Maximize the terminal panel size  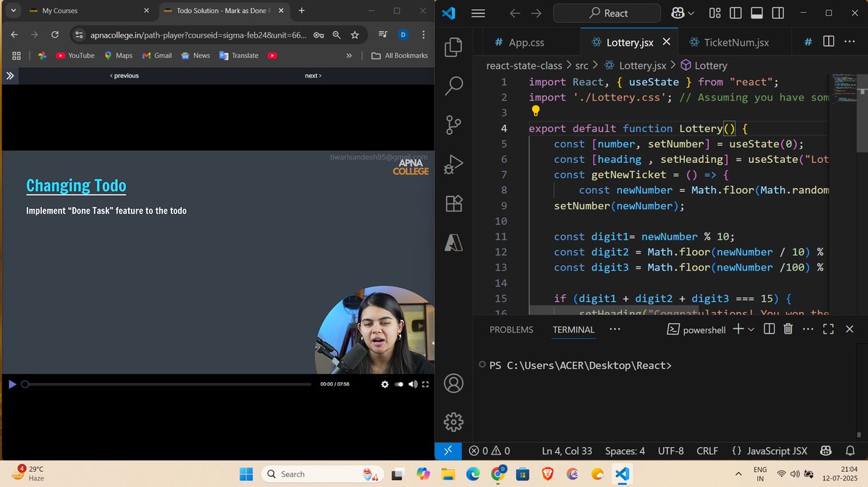coord(828,329)
